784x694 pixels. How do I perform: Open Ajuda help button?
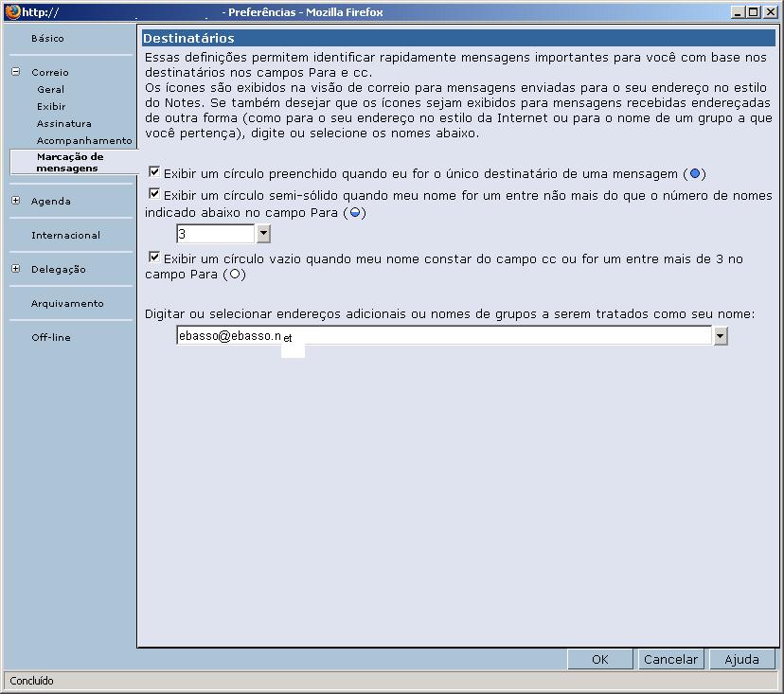point(742,660)
